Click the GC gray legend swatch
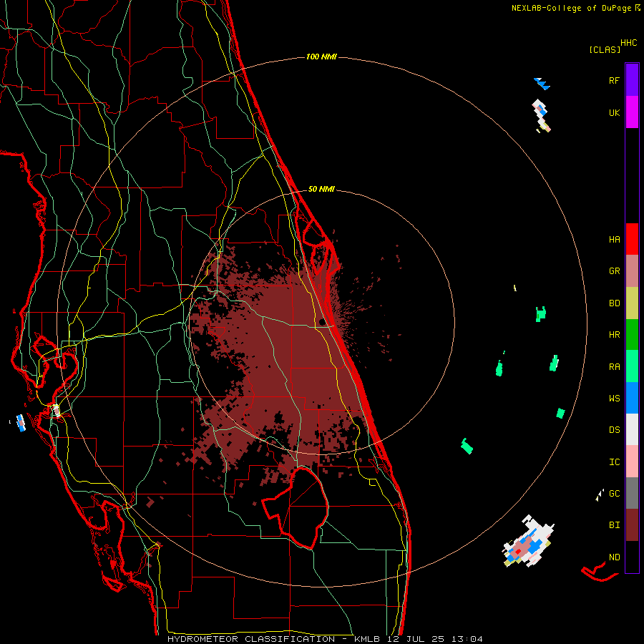The width and height of the screenshot is (644, 644). (632, 493)
